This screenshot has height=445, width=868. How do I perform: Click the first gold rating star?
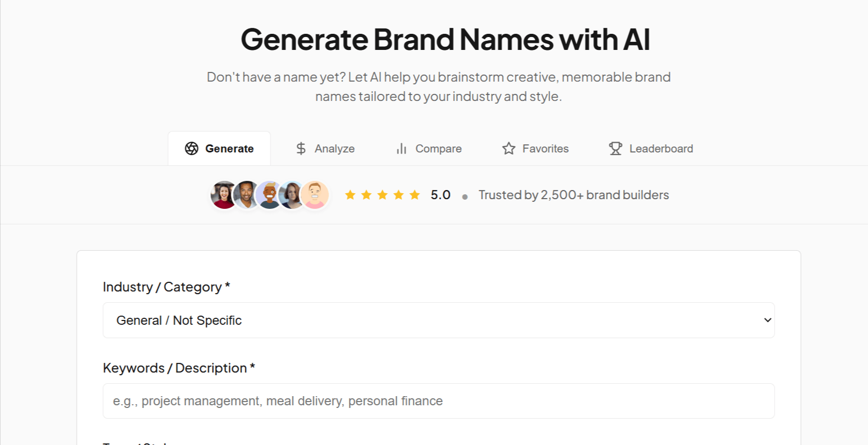coord(350,195)
